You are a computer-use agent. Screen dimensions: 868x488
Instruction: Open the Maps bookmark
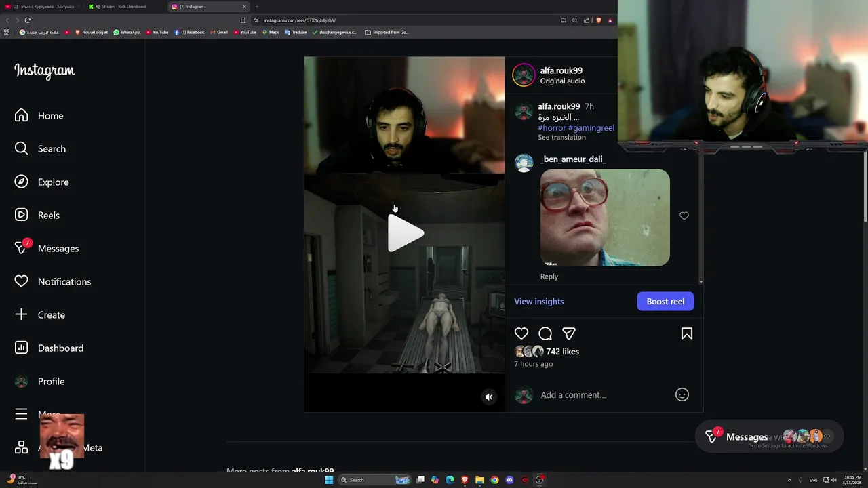pyautogui.click(x=271, y=32)
